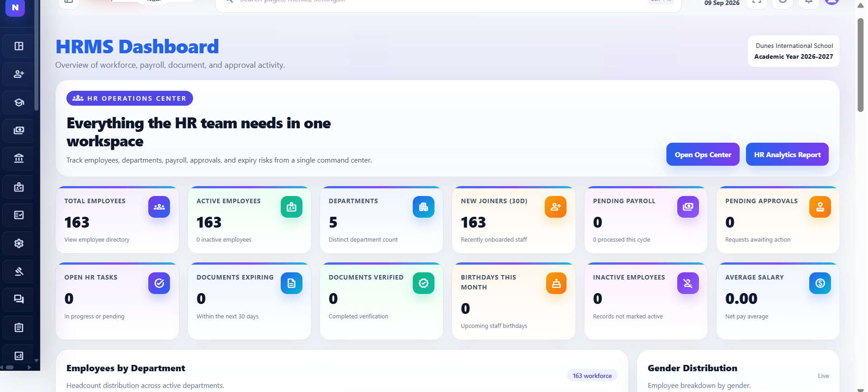Click the "Records not marked active" text
Image resolution: width=868 pixels, height=392 pixels.
click(x=628, y=317)
